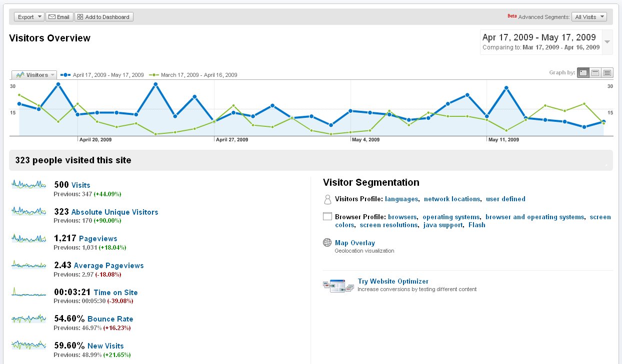This screenshot has width=622, height=364.
Task: Open the java support link
Action: click(442, 225)
